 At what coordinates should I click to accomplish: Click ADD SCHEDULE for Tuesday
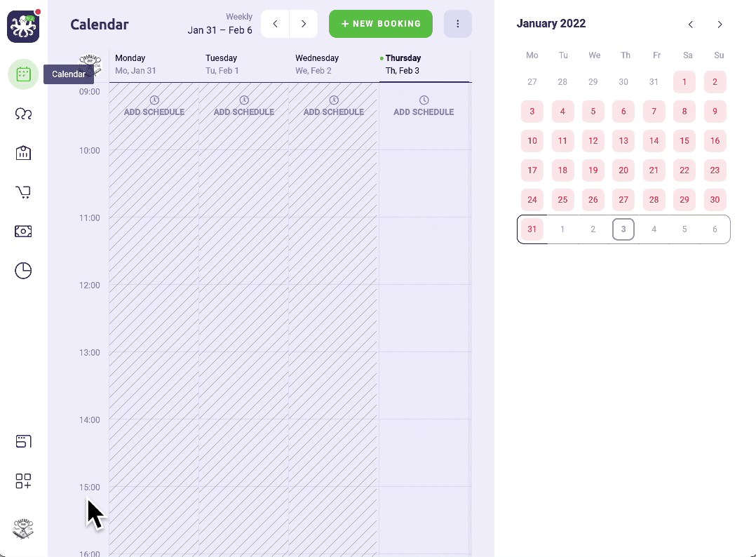pos(243,107)
